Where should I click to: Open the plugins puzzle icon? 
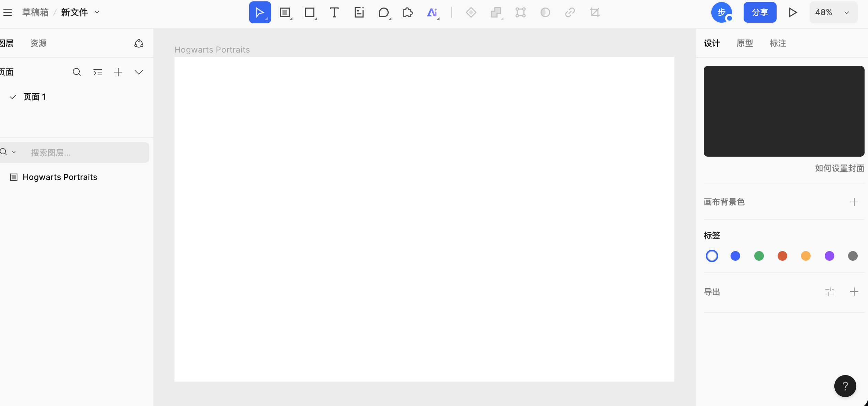point(408,13)
